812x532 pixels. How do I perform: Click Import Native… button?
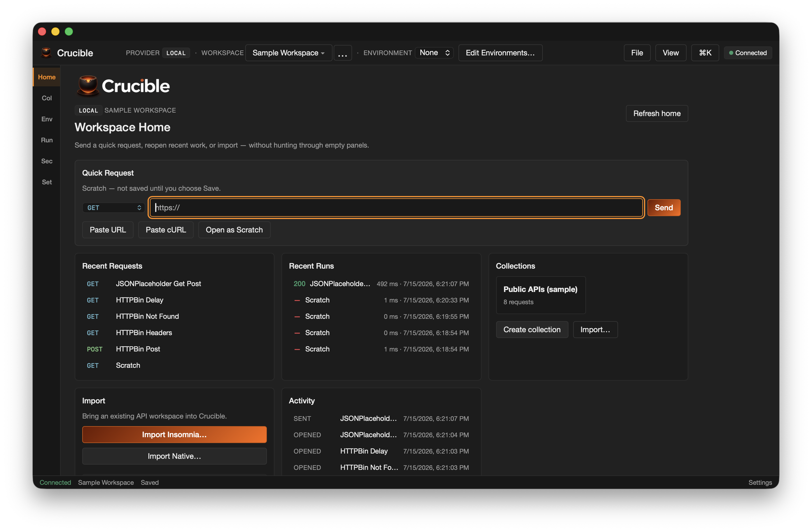[174, 456]
